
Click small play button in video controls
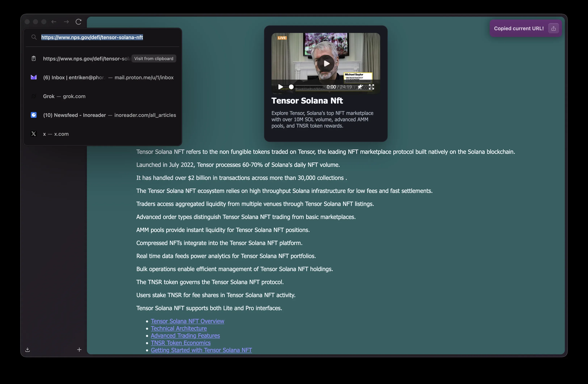(x=280, y=87)
